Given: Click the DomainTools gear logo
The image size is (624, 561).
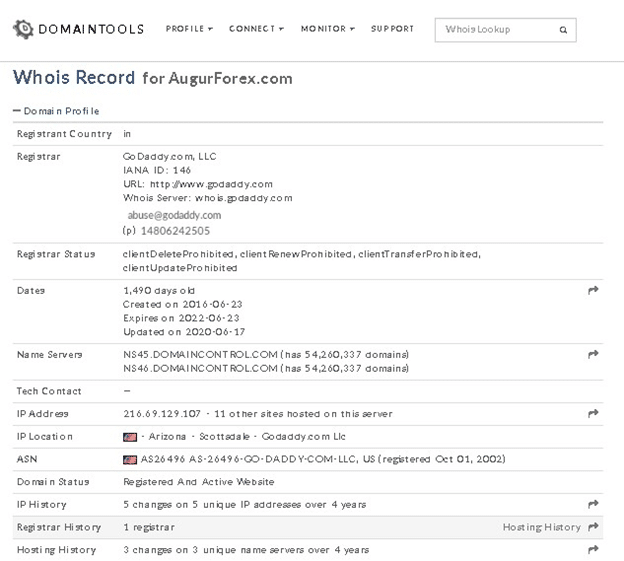Looking at the screenshot, I should pyautogui.click(x=23, y=29).
